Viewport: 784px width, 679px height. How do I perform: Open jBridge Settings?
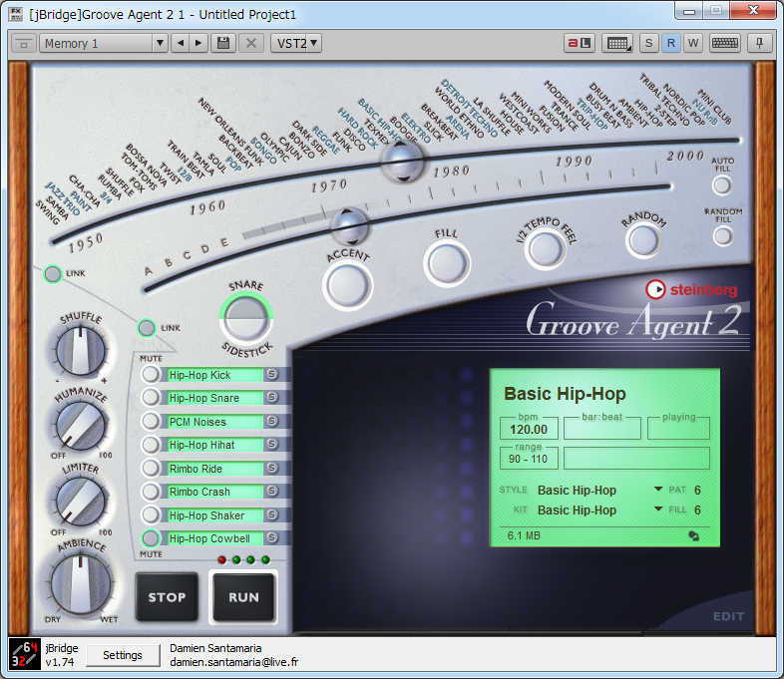(123, 655)
